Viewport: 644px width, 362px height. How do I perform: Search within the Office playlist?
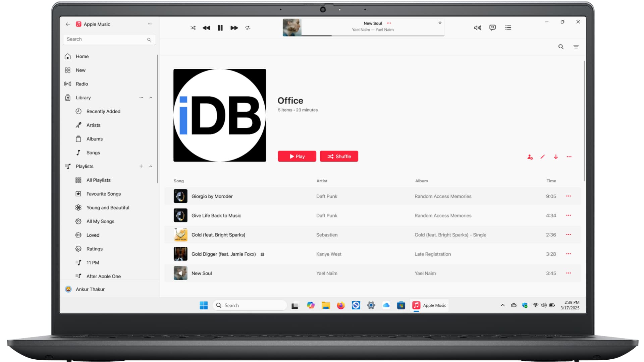coord(561,47)
